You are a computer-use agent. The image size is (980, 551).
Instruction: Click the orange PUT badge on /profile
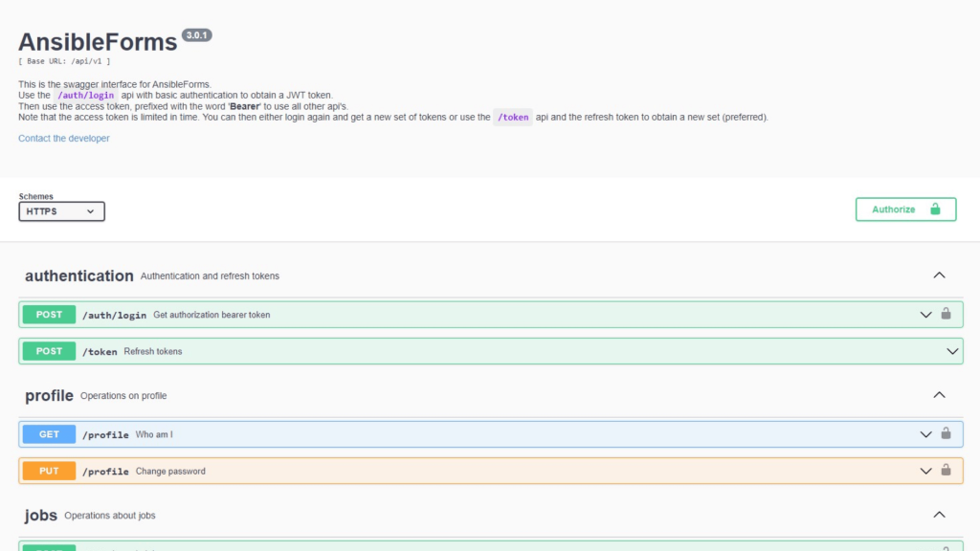point(48,471)
